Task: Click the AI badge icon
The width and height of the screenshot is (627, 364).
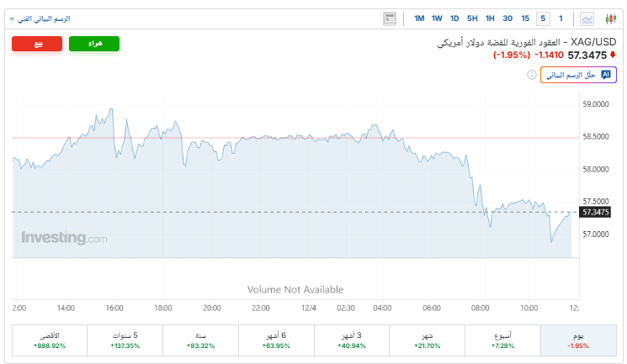Action: pos(605,75)
